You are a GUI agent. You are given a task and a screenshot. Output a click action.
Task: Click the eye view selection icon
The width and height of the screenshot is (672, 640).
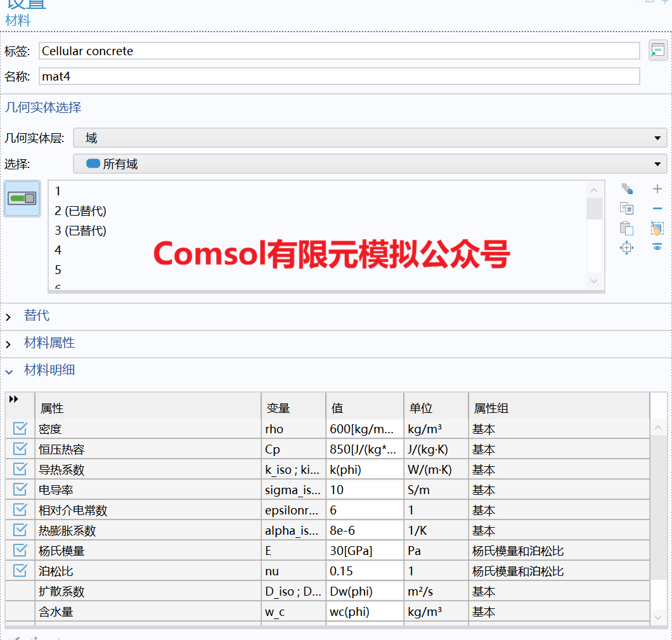click(x=657, y=247)
